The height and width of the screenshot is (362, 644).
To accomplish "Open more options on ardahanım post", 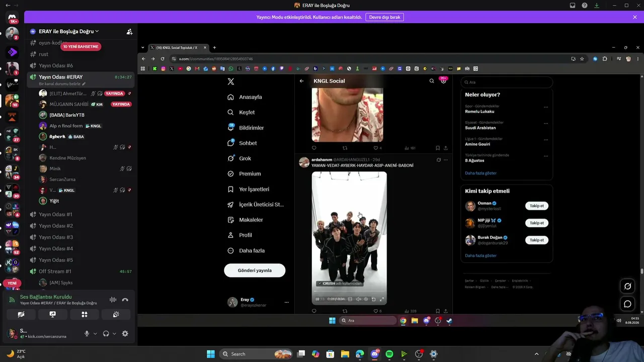I will pyautogui.click(x=446, y=160).
